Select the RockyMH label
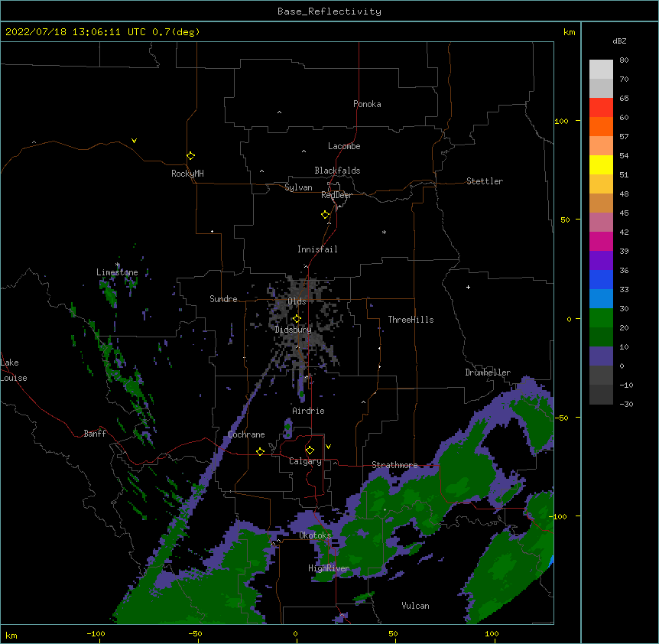The image size is (659, 644). click(187, 173)
